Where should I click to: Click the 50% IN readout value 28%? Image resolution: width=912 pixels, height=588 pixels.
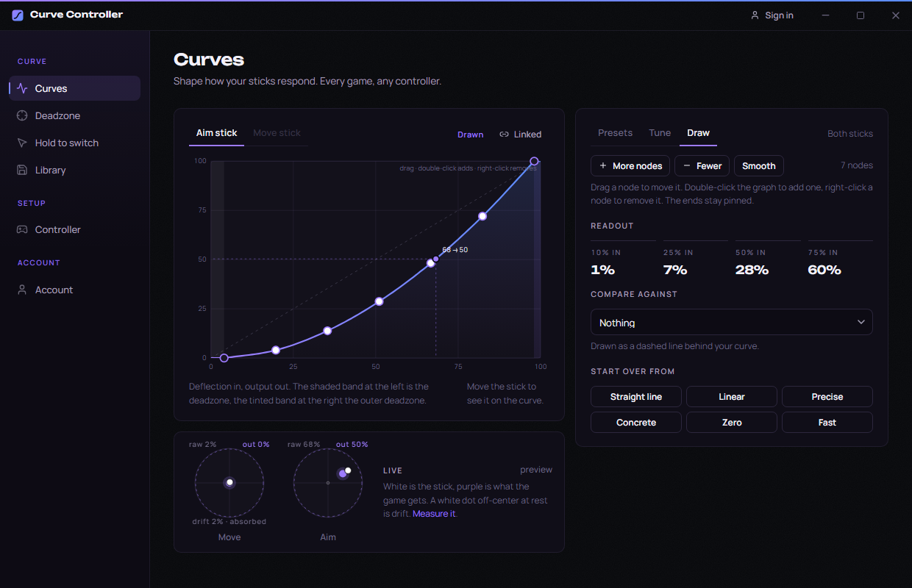point(752,270)
